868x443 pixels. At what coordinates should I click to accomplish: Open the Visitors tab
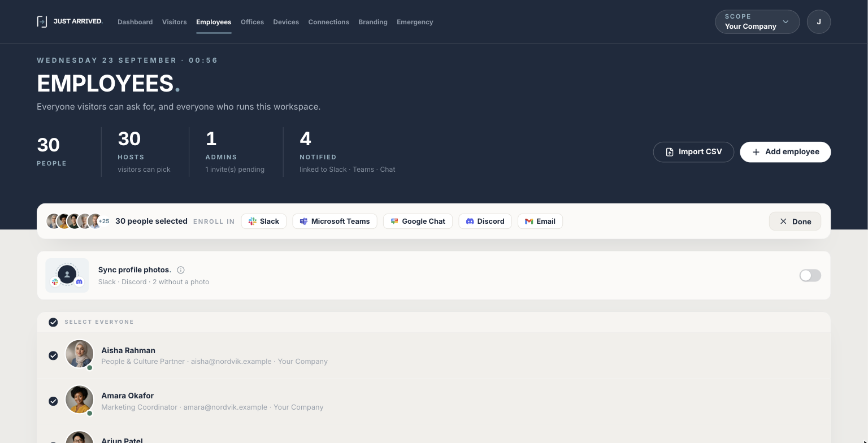(174, 22)
